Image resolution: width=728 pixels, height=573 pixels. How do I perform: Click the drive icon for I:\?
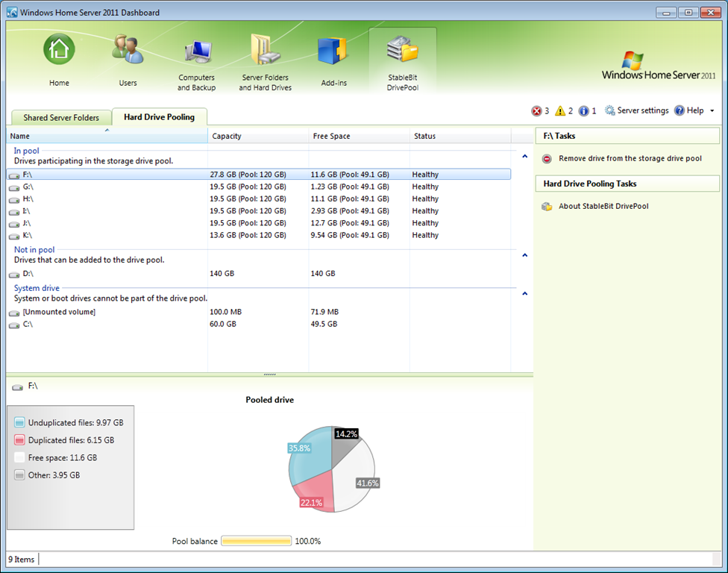(x=14, y=212)
